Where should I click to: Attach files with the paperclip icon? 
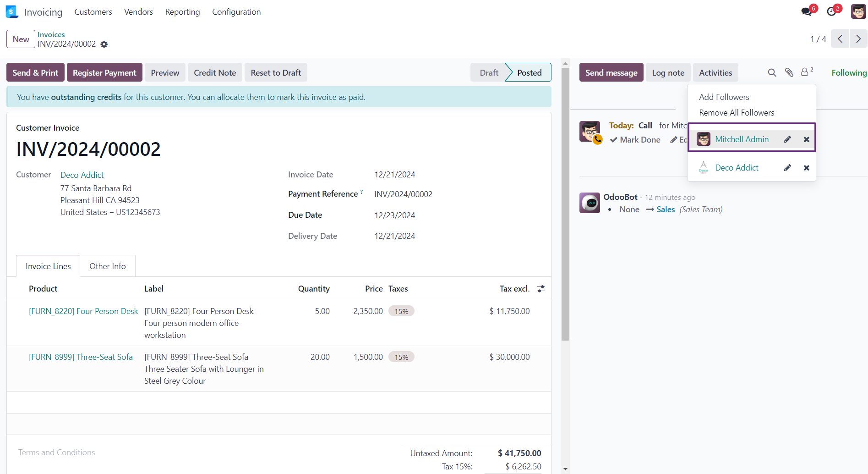[789, 72]
